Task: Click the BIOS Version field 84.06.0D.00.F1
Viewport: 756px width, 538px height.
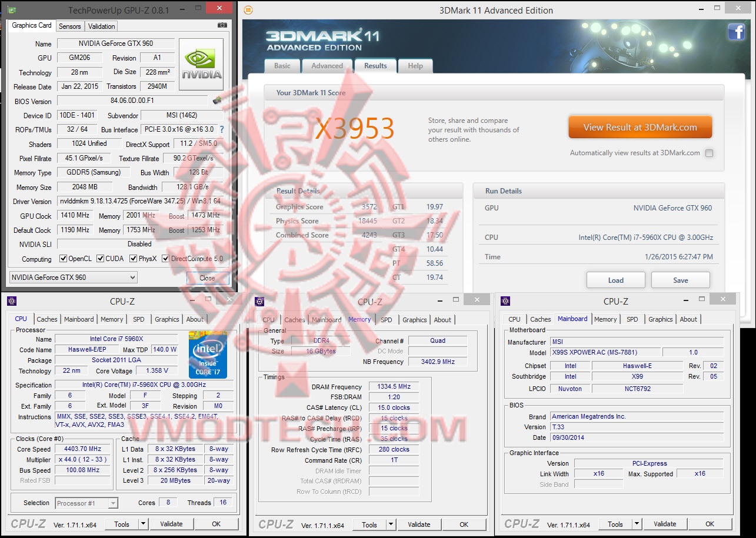Action: click(132, 101)
